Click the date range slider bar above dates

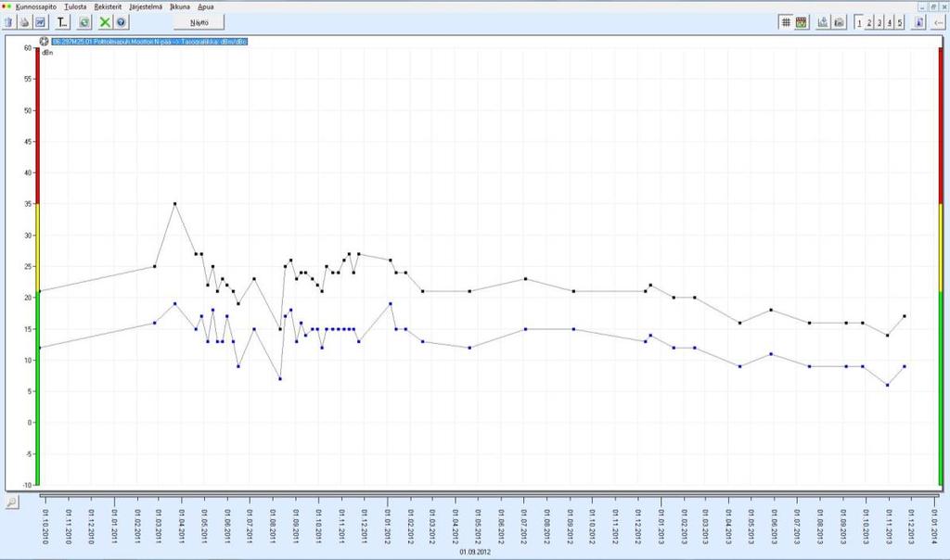(x=491, y=495)
